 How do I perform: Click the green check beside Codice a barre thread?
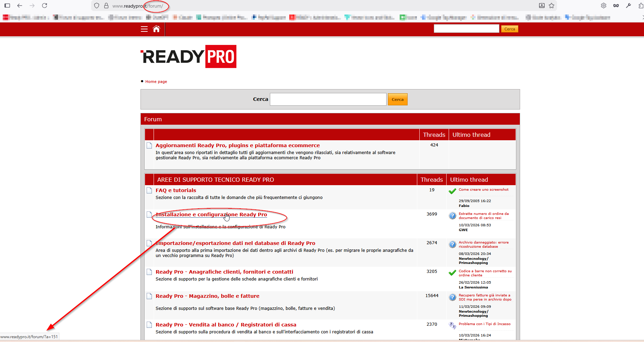click(x=452, y=273)
